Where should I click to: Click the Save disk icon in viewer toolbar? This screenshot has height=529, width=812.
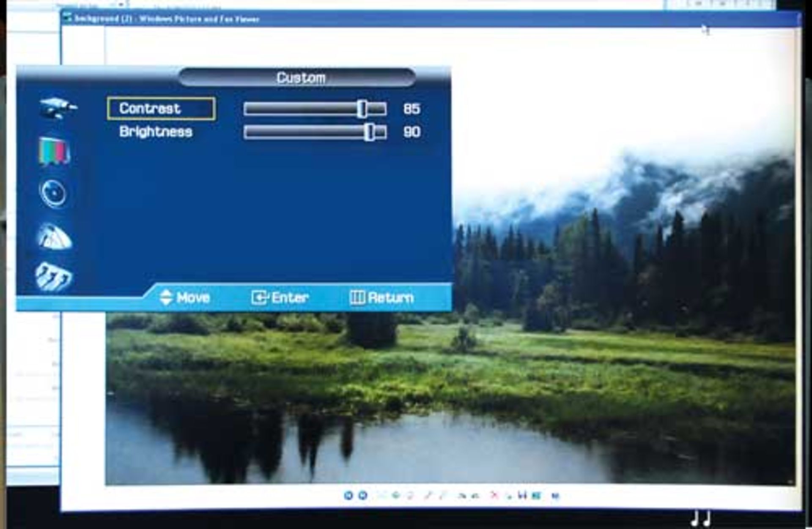tap(523, 495)
